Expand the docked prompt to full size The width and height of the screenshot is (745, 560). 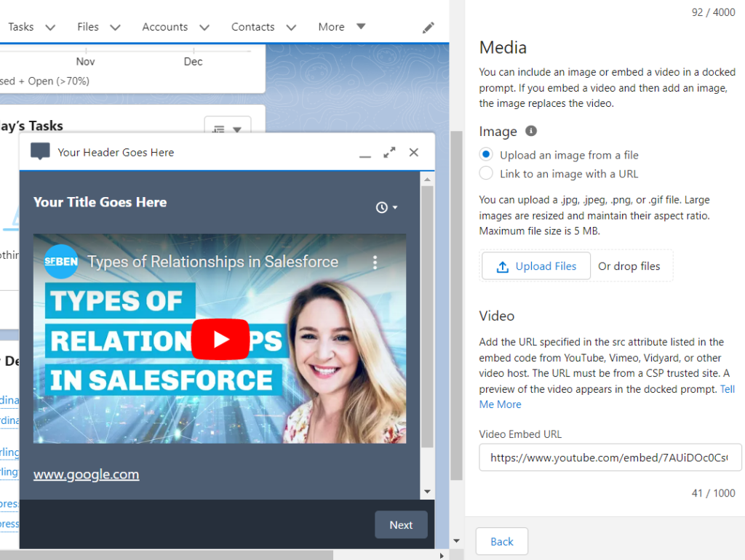[x=389, y=153]
